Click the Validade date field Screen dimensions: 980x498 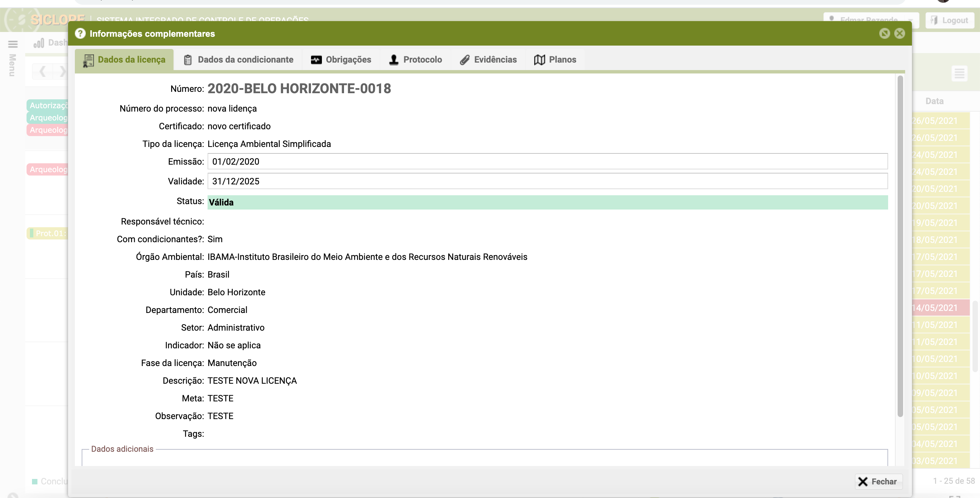click(x=548, y=181)
